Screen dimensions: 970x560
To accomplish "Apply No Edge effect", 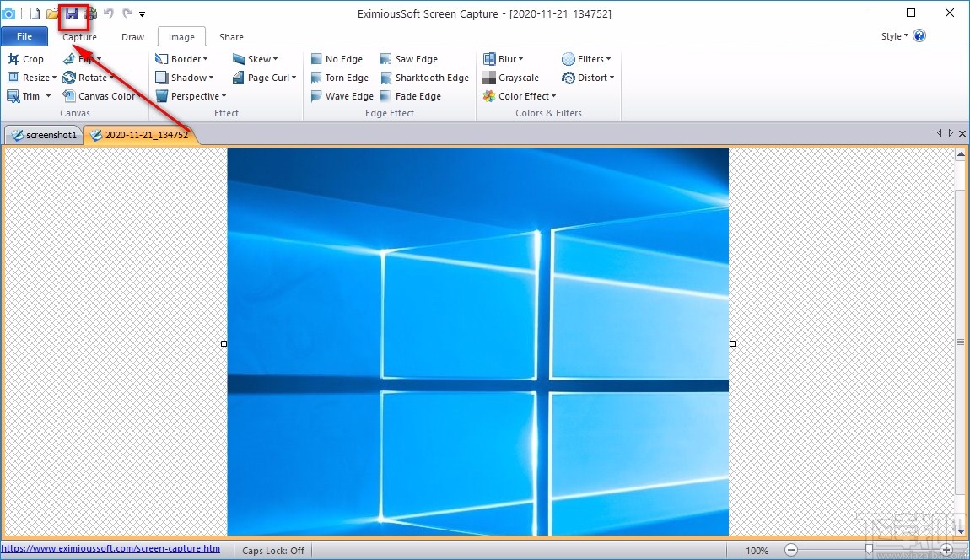I will [337, 59].
